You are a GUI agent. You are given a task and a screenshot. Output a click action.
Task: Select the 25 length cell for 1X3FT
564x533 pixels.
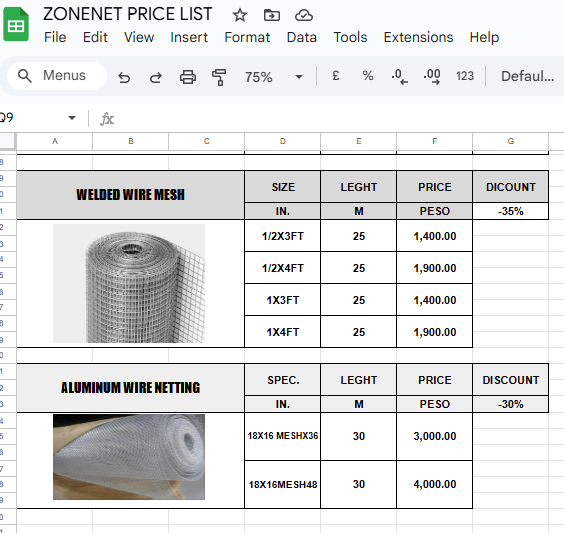[359, 300]
